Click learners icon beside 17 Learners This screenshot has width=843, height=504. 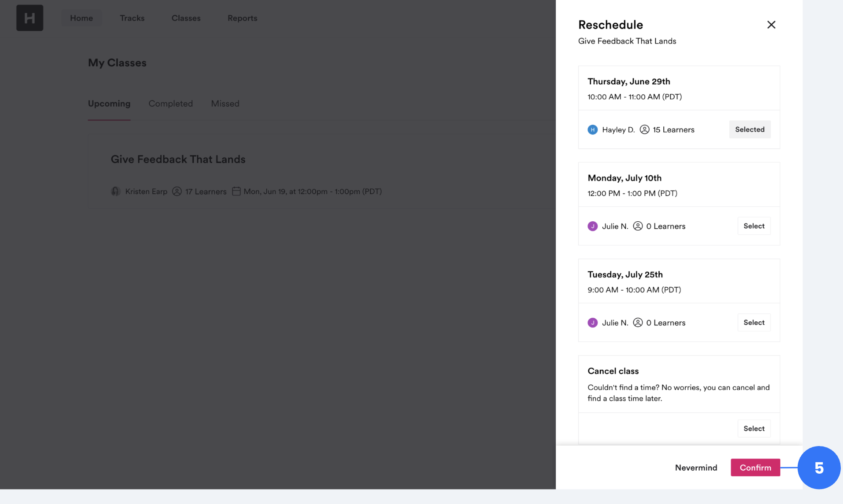[177, 191]
